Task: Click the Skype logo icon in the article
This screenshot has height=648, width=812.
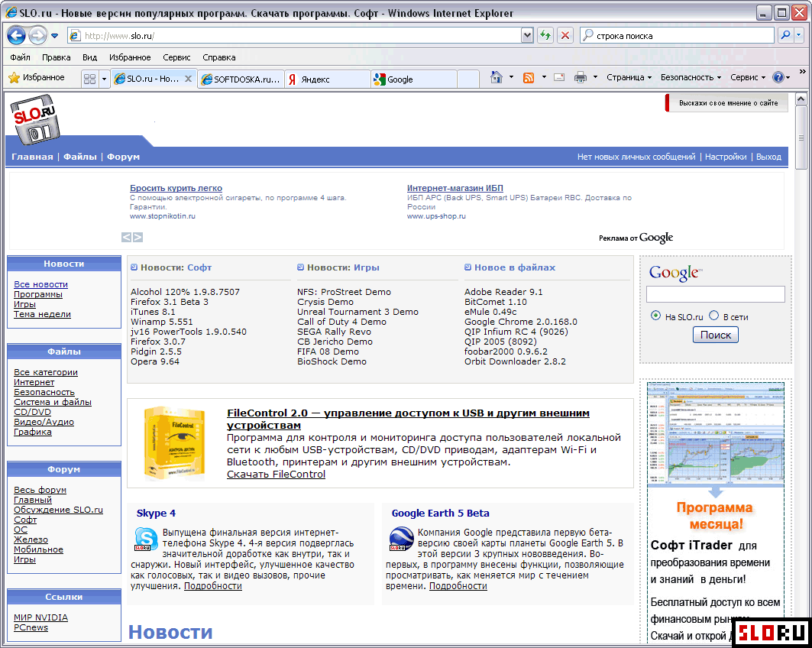Action: tap(146, 539)
